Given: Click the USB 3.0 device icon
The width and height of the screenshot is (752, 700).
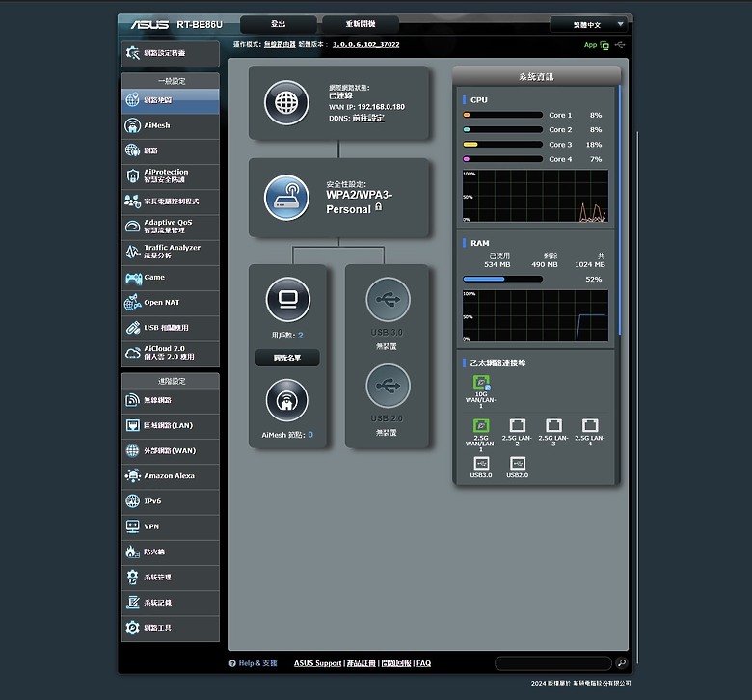Looking at the screenshot, I should (x=388, y=300).
